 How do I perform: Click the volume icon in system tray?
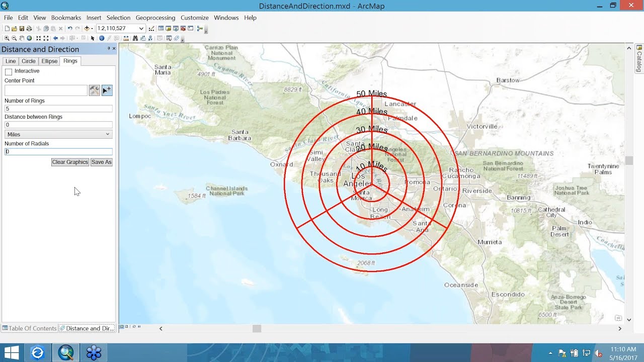[598, 353]
